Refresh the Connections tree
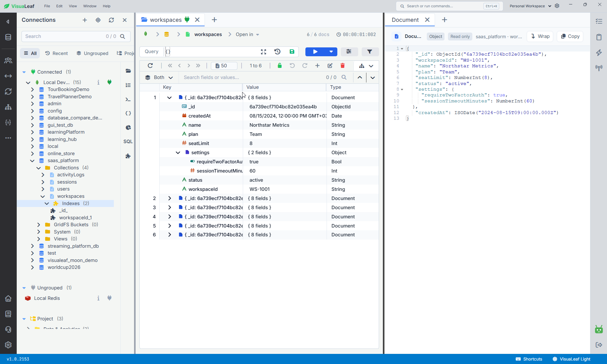This screenshot has height=364, width=607. [111, 20]
